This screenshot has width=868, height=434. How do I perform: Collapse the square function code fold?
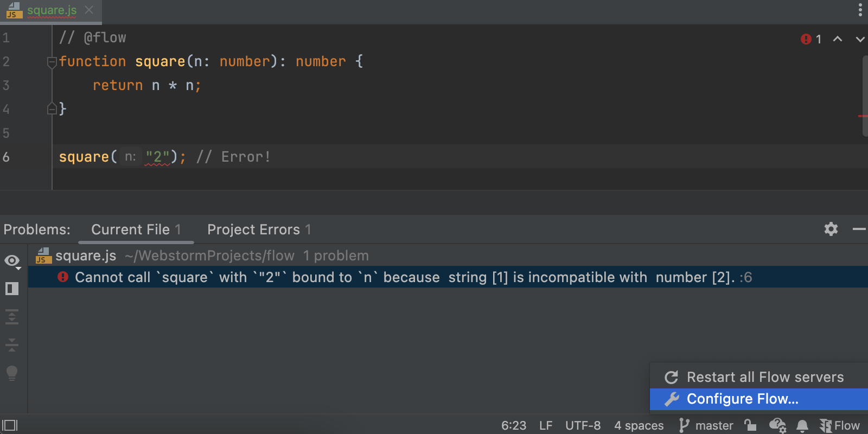coord(52,62)
